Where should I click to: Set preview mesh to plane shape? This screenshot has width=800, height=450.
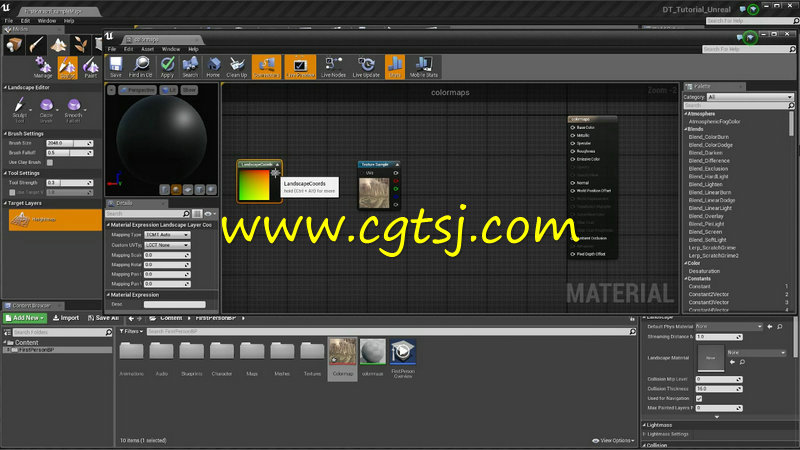[188, 190]
